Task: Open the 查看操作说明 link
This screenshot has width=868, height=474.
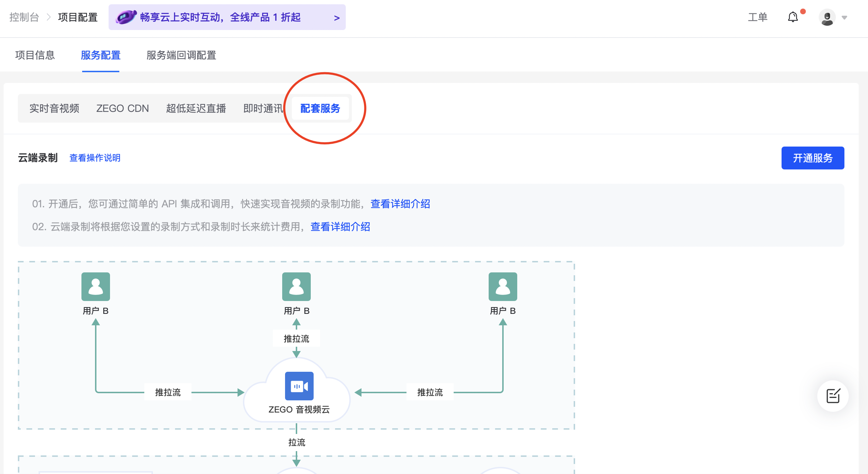Action: click(95, 158)
